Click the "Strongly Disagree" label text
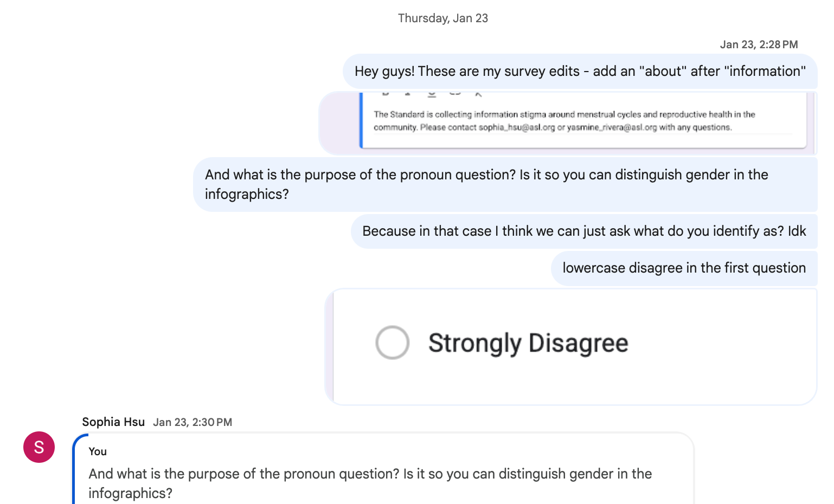 (x=528, y=343)
